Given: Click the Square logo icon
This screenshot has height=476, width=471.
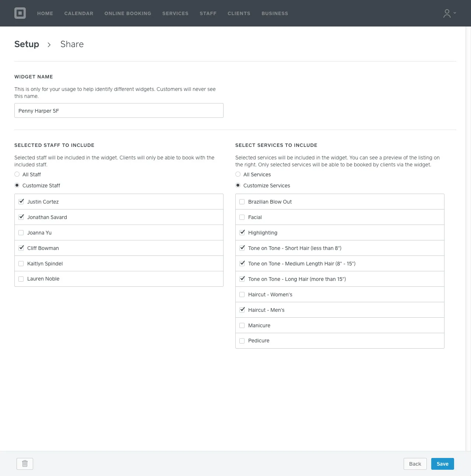Looking at the screenshot, I should click(20, 13).
